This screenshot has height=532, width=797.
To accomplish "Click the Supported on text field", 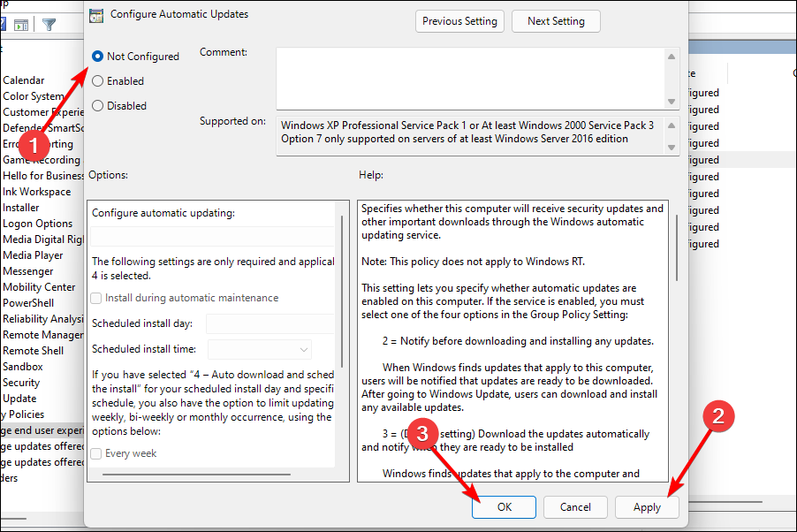I will point(470,136).
